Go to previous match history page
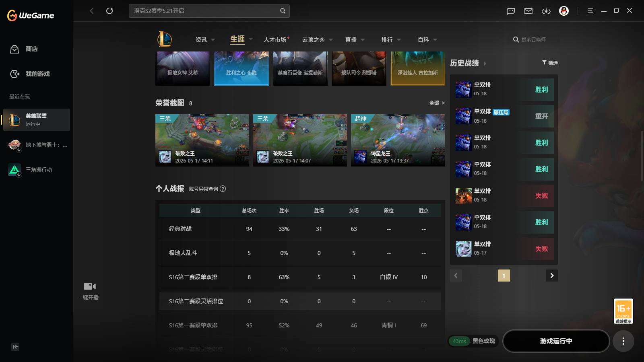 [x=456, y=276]
